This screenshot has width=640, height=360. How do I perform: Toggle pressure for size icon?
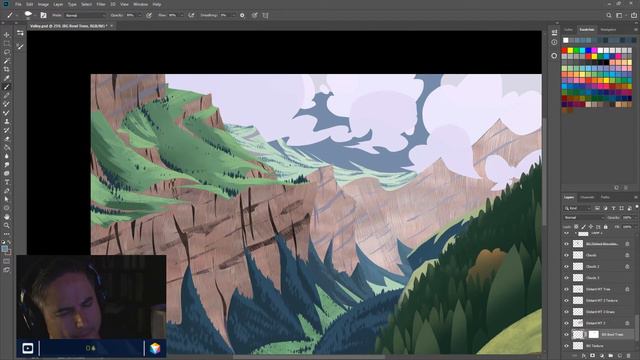point(254,15)
